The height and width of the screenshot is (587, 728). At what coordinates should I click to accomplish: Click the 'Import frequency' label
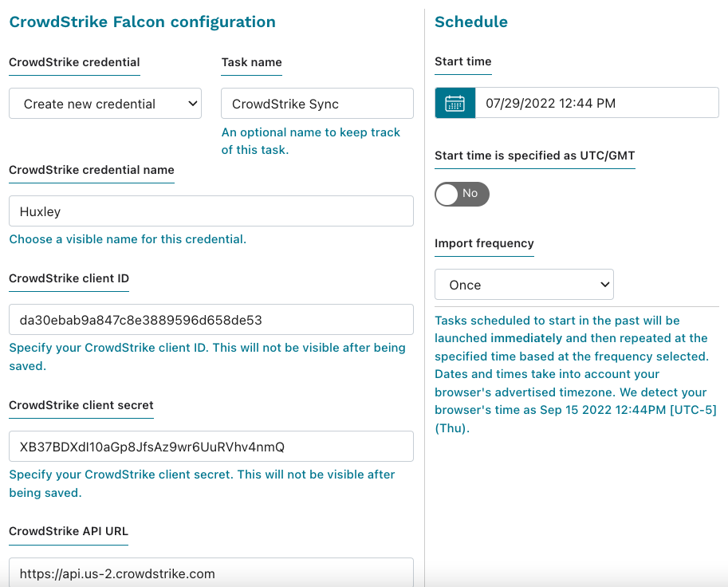click(483, 244)
